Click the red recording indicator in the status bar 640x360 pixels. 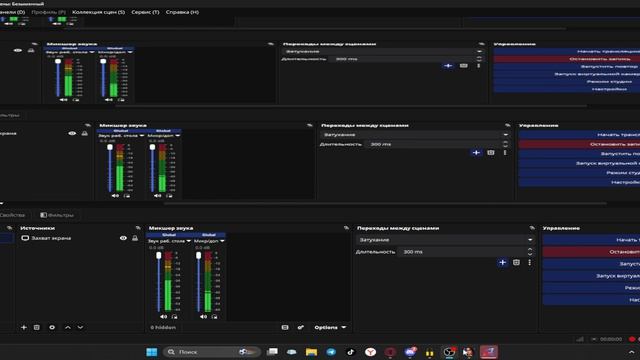pos(632,339)
